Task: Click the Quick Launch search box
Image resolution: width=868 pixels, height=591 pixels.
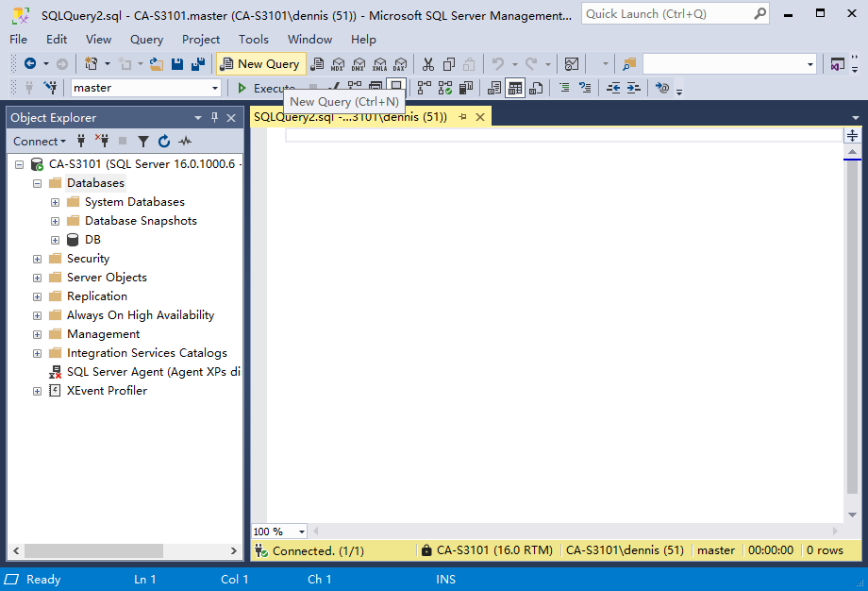Action: 665,14
